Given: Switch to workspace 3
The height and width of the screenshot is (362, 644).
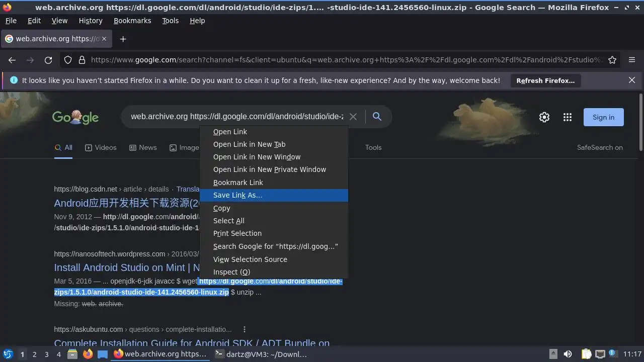Looking at the screenshot, I should (46, 354).
